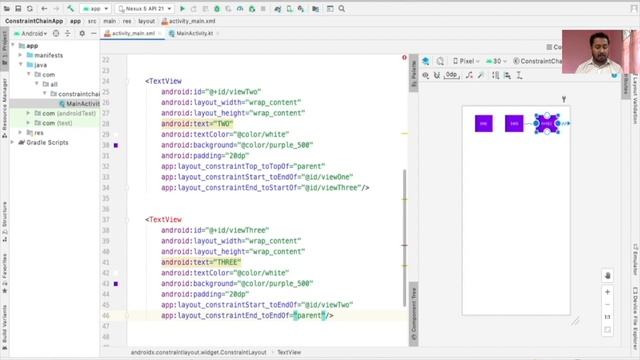Open the app run configuration dropdown
Screen dimensions: 640x360
(x=96, y=9)
